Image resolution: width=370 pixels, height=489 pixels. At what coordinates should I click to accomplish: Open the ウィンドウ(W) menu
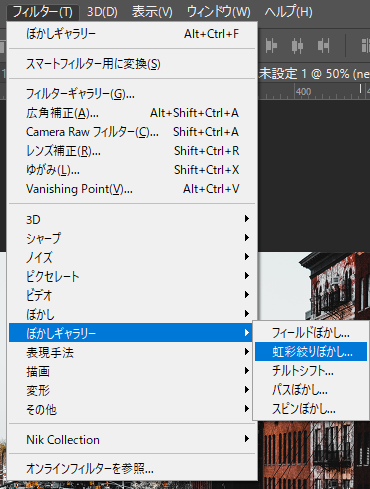[218, 12]
